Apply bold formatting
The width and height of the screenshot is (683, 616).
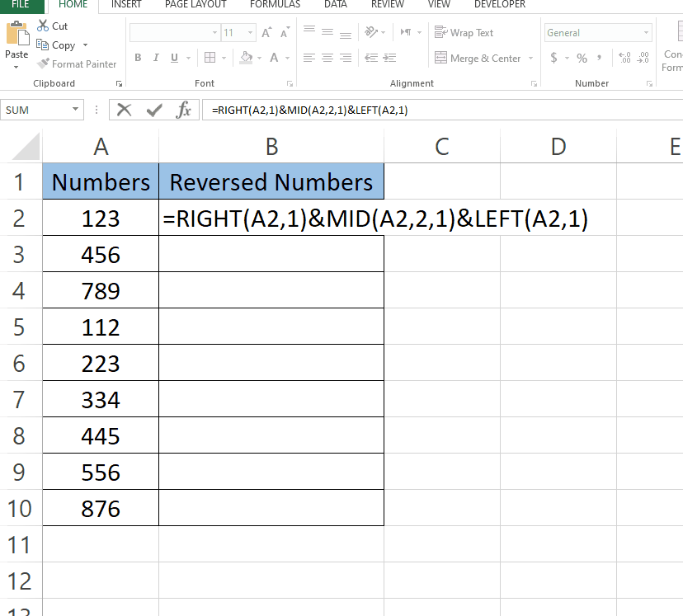pos(138,58)
